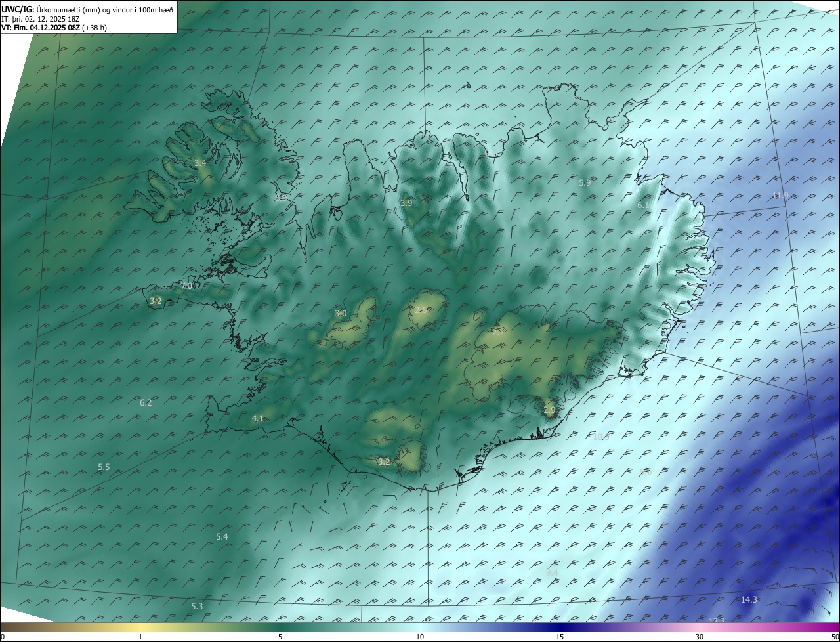
Task: Click the 5 tick on the colour legend
Action: point(280,637)
